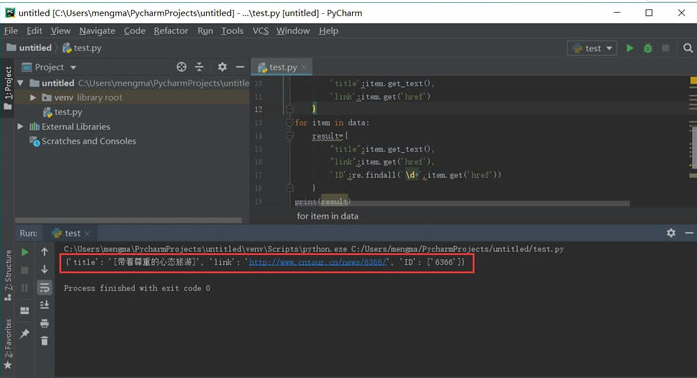The image size is (697, 378).
Task: Expand the venv library root folder
Action: pos(33,97)
